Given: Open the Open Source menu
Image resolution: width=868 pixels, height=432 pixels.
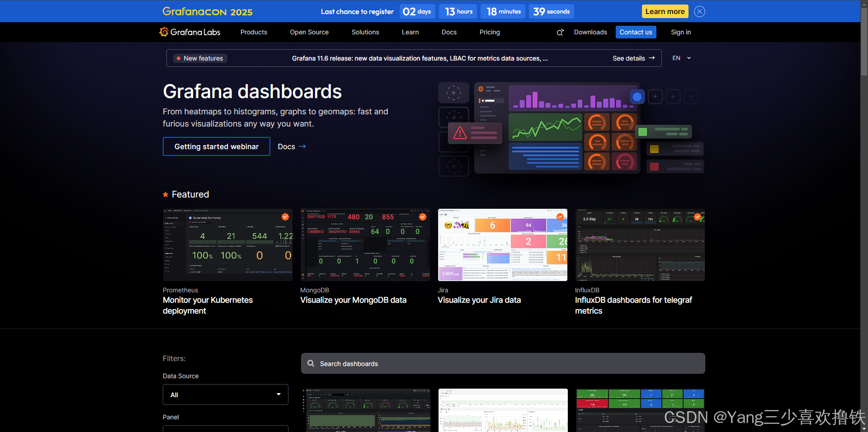Looking at the screenshot, I should tap(309, 32).
